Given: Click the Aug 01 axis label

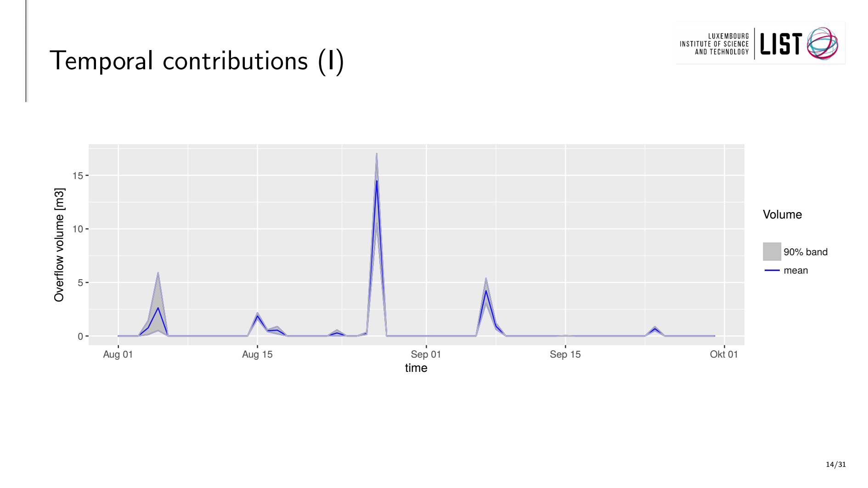Looking at the screenshot, I should pyautogui.click(x=118, y=354).
